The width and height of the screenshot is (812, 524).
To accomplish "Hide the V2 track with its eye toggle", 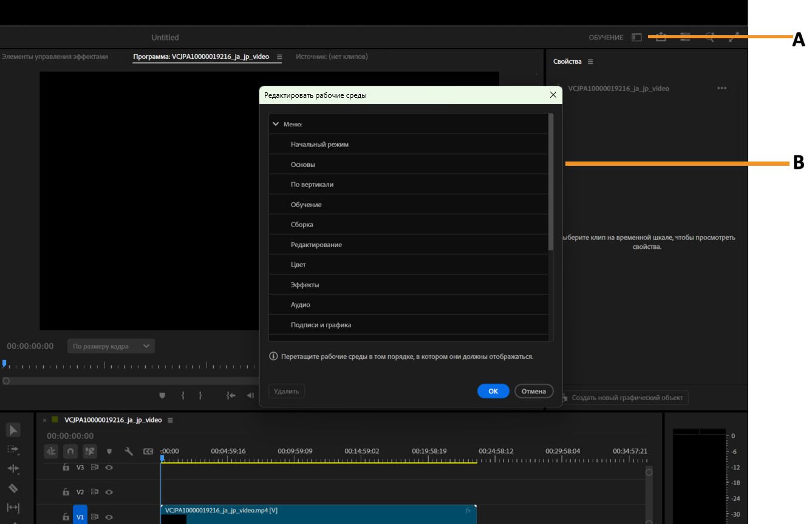I will (x=109, y=492).
